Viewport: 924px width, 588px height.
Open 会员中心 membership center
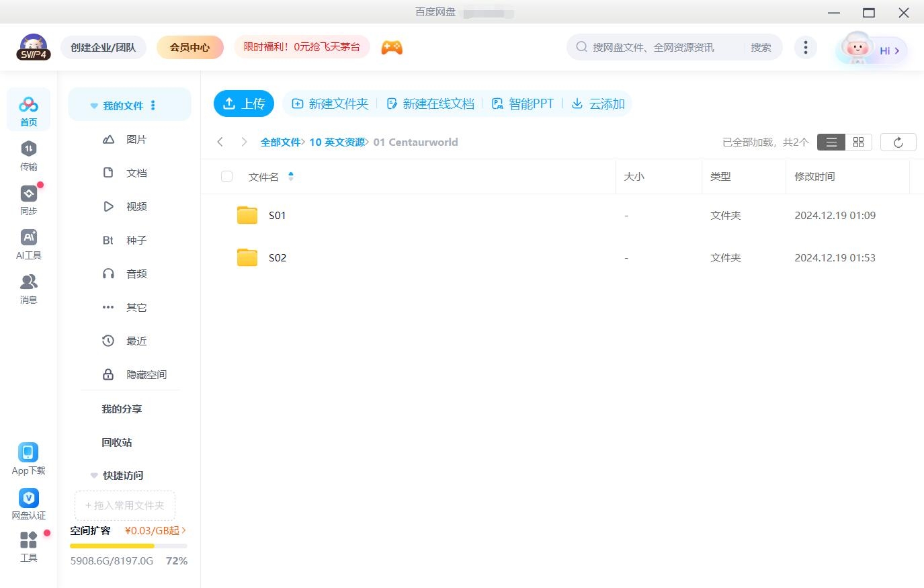pos(190,47)
